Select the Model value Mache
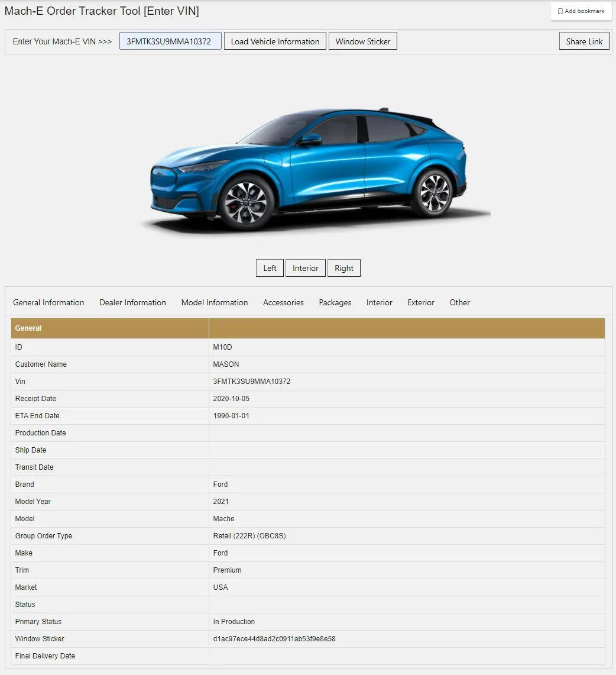This screenshot has height=675, width=616. point(223,519)
